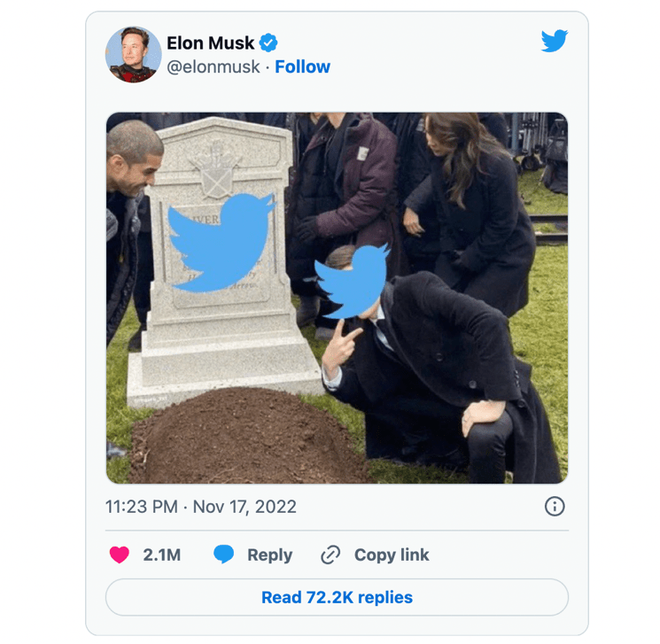
Task: Open Elon Musk's profile picture
Action: pos(134,54)
